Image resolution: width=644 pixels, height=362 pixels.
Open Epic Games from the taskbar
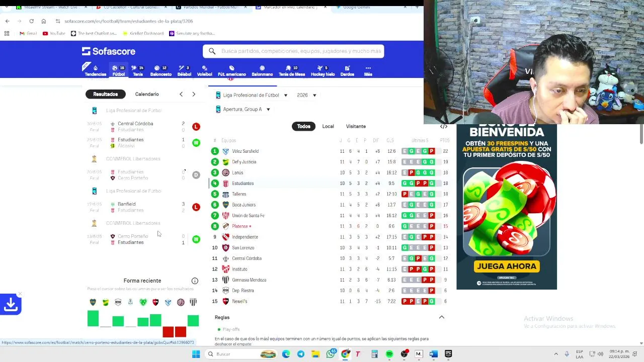448,354
